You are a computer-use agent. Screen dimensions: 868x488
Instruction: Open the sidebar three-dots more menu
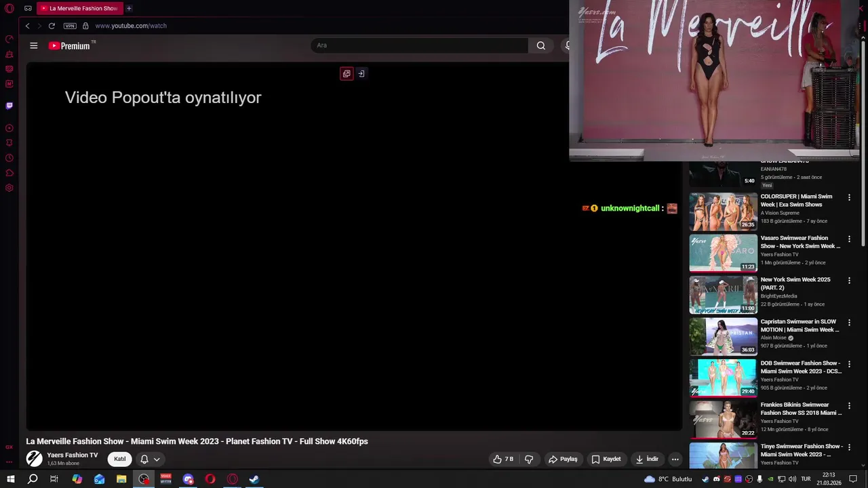pos(9,462)
